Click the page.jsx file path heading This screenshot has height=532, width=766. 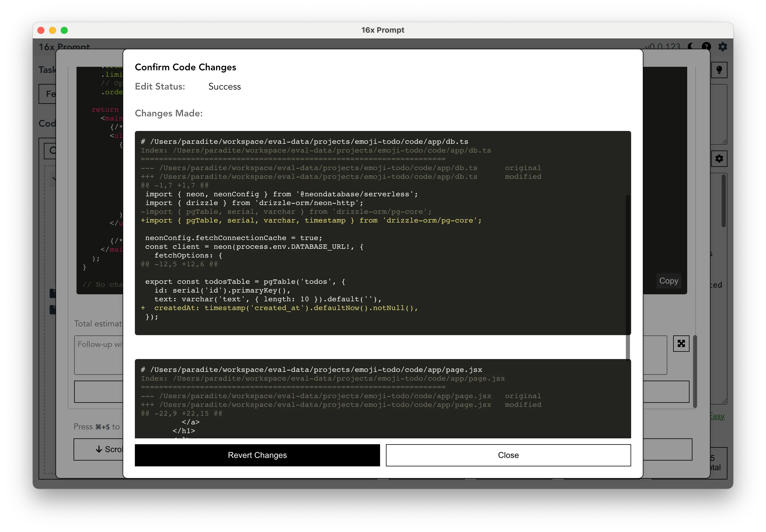[311, 370]
